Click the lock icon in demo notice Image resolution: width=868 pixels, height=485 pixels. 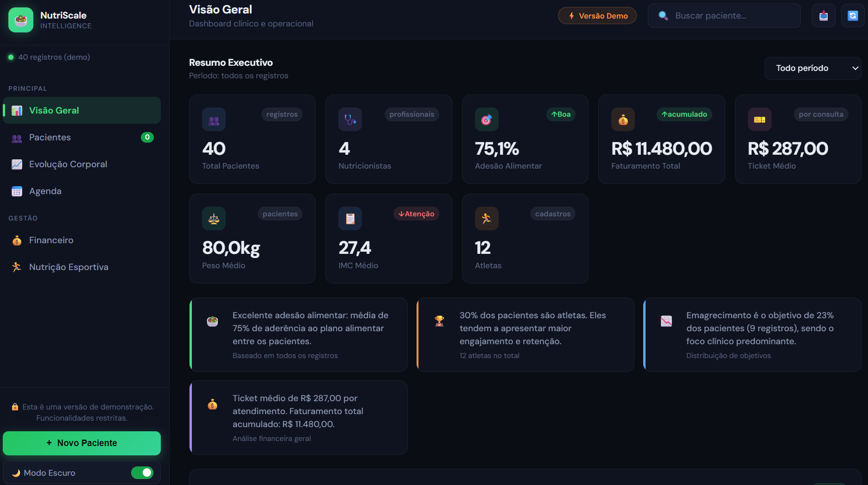click(15, 407)
